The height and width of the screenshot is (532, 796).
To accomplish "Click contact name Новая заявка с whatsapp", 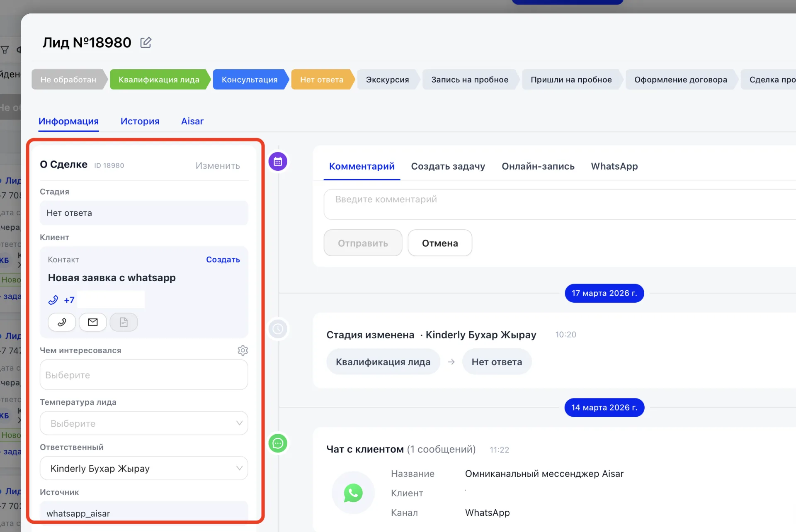I will point(112,278).
